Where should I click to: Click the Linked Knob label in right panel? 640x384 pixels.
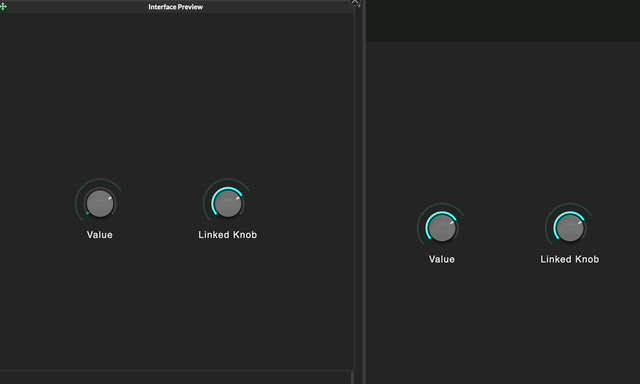[570, 259]
